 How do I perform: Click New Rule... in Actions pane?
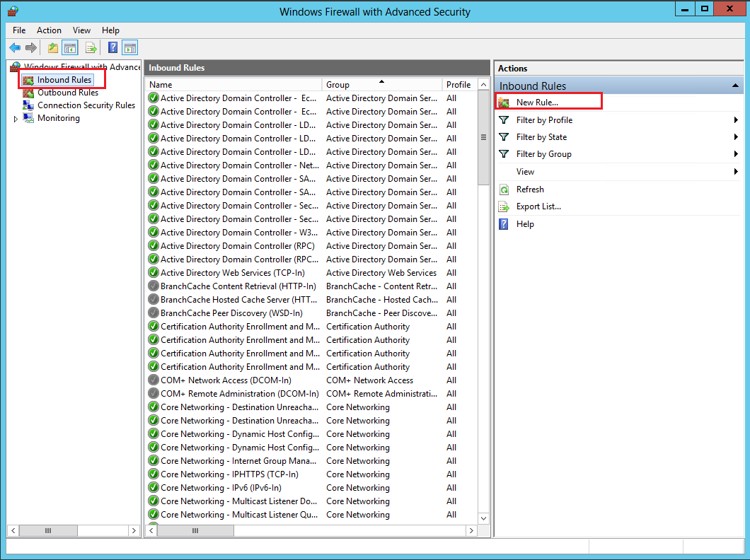[537, 103]
